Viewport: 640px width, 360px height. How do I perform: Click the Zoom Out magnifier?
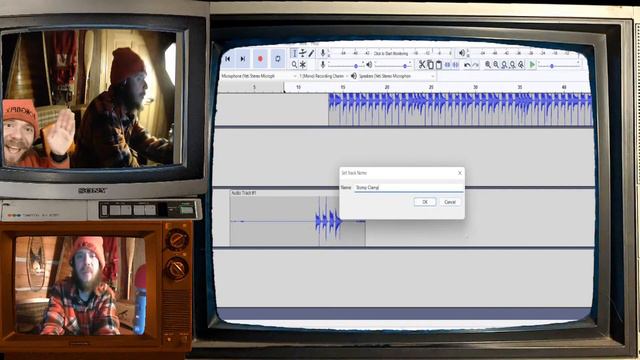pyautogui.click(x=496, y=64)
